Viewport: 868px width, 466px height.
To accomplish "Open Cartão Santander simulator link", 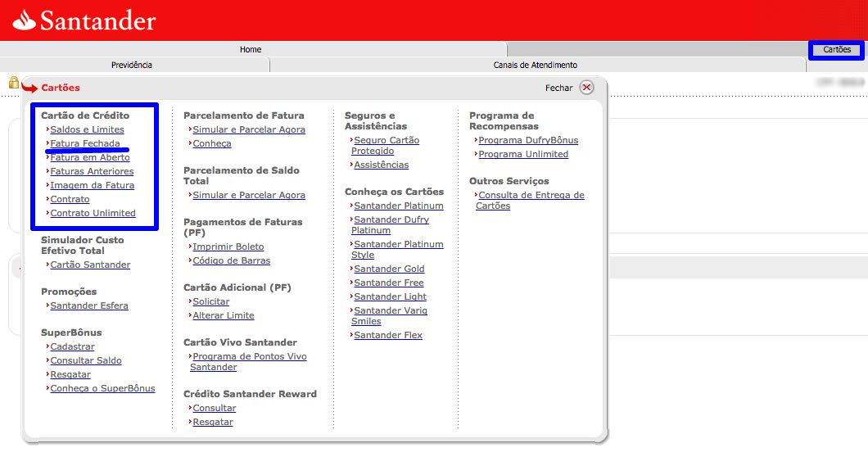I will (90, 265).
